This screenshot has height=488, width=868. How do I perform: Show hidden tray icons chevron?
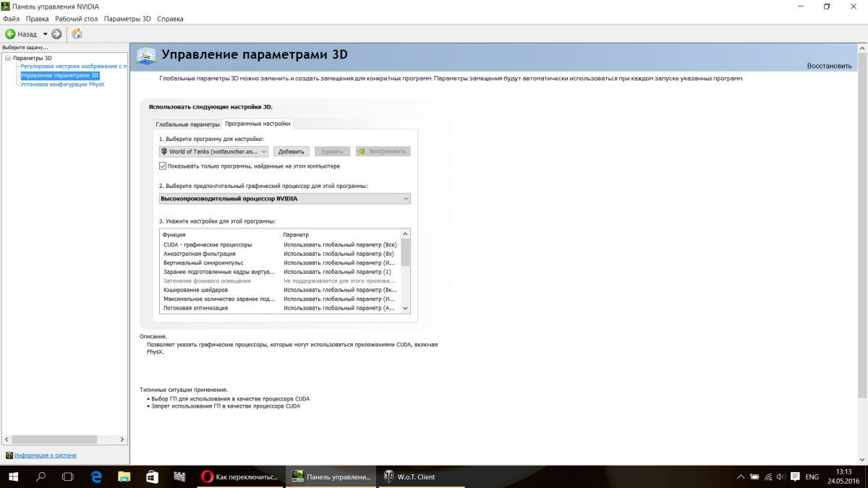coord(740,477)
